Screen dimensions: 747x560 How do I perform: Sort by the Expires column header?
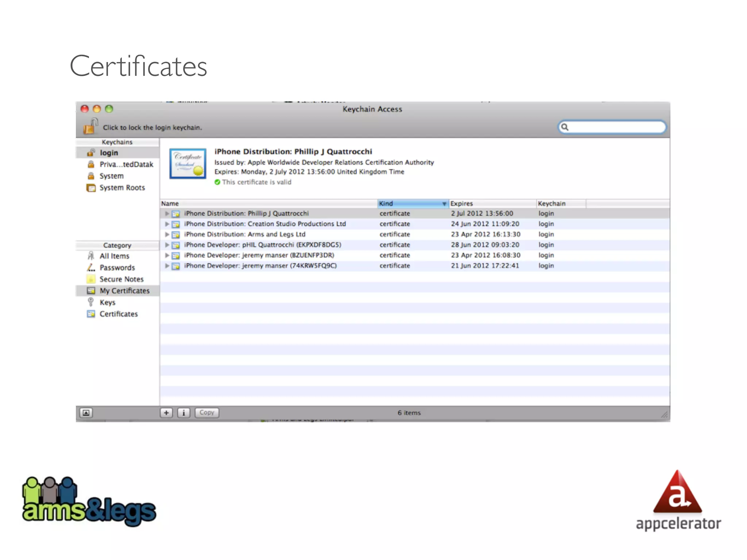point(492,203)
